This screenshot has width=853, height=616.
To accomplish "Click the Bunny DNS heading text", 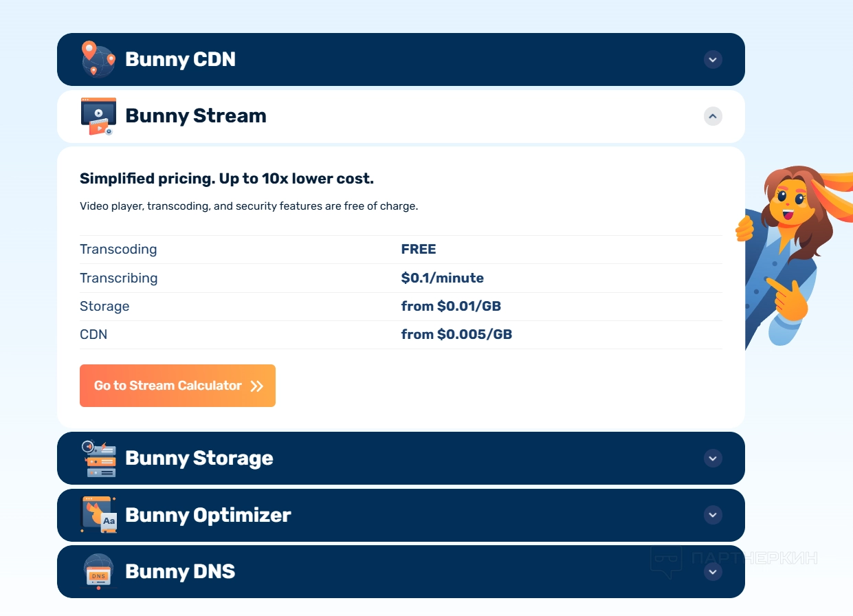I will (x=180, y=571).
